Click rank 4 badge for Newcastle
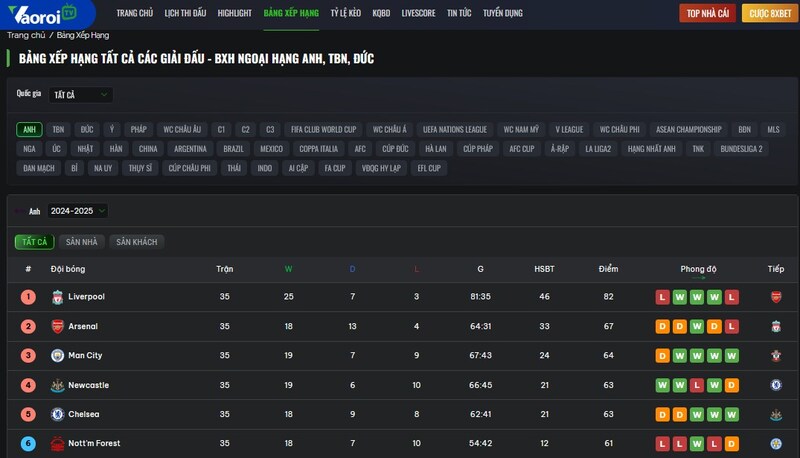 pos(28,385)
